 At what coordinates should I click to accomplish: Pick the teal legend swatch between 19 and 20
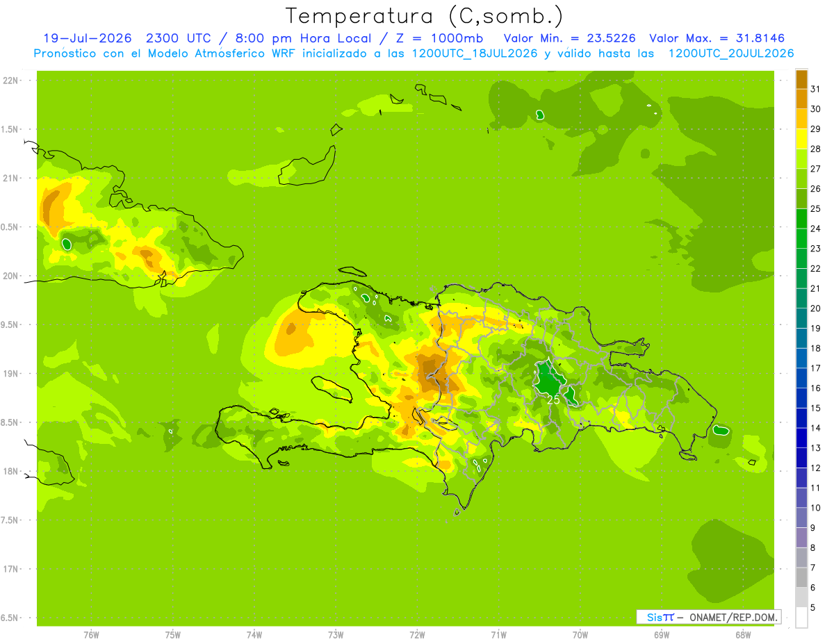801,318
